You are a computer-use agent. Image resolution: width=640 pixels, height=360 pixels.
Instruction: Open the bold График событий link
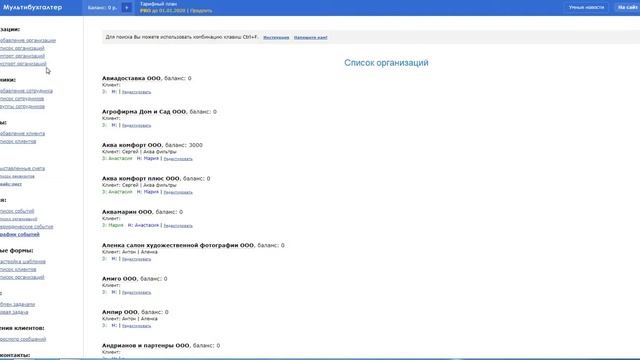click(20, 235)
